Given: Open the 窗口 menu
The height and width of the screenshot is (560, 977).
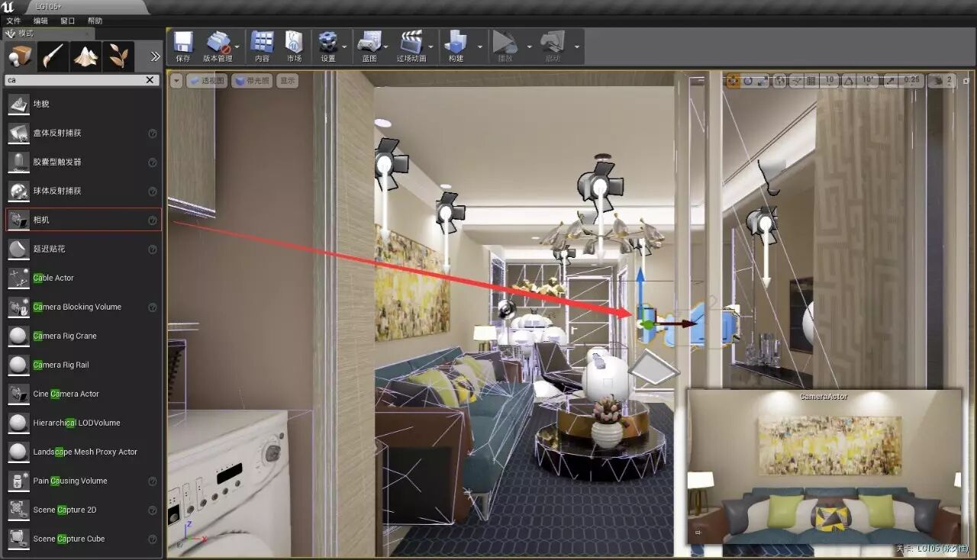Looking at the screenshot, I should (x=67, y=21).
